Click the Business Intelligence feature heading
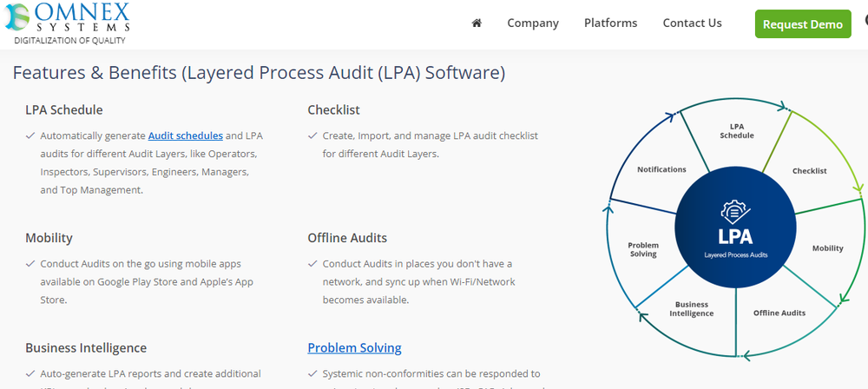Viewport: 868px width, 389px height. click(x=86, y=348)
